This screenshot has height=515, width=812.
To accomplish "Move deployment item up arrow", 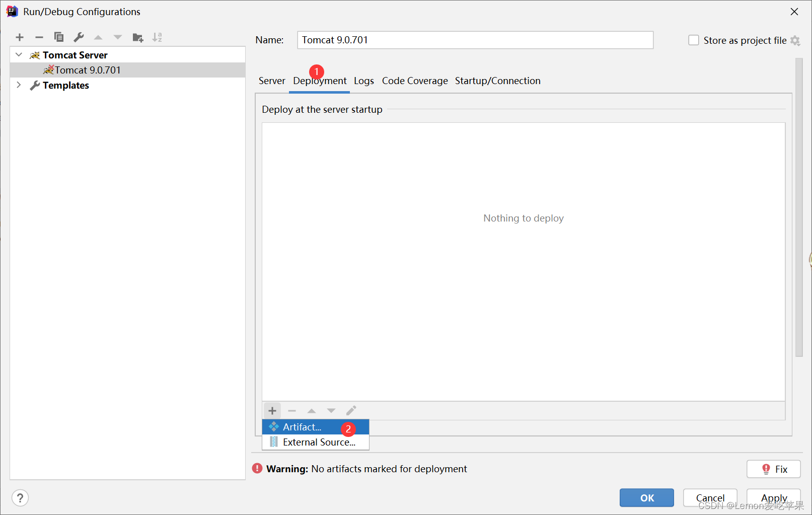I will [x=312, y=411].
